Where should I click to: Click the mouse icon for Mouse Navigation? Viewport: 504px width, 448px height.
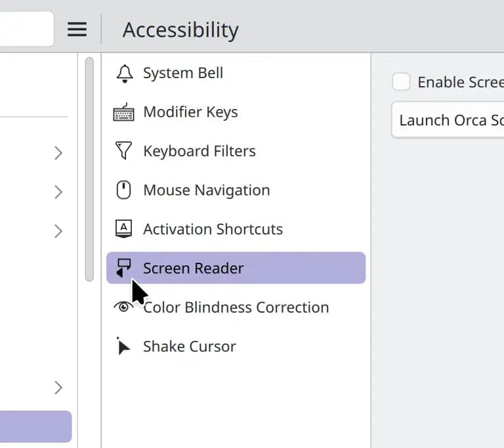(123, 190)
